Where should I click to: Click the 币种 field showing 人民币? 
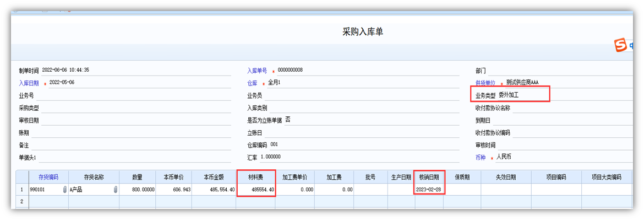(564, 158)
